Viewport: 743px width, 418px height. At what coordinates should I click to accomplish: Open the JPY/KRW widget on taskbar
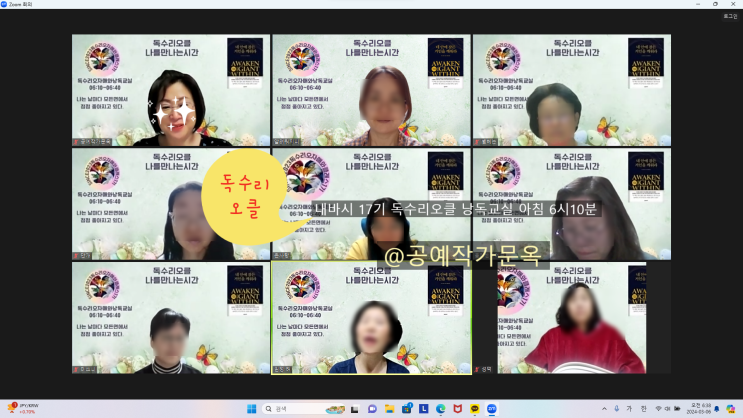(x=23, y=409)
